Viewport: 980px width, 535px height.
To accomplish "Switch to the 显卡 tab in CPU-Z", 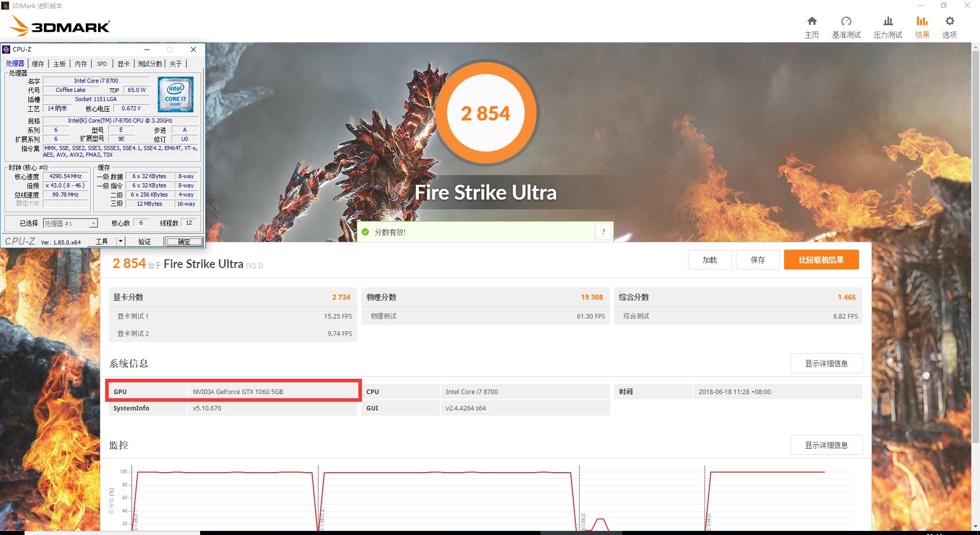I will (124, 63).
